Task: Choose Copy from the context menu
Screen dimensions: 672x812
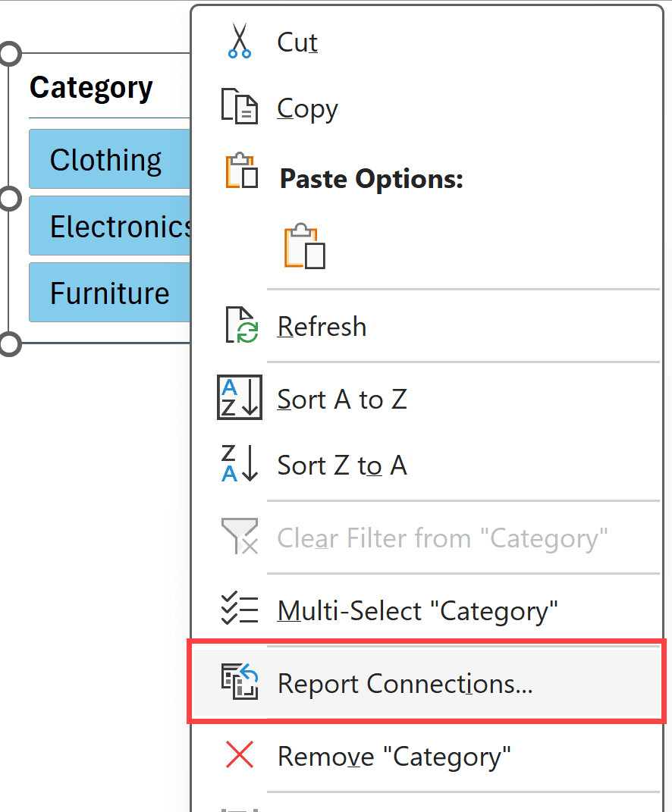Action: pyautogui.click(x=307, y=108)
